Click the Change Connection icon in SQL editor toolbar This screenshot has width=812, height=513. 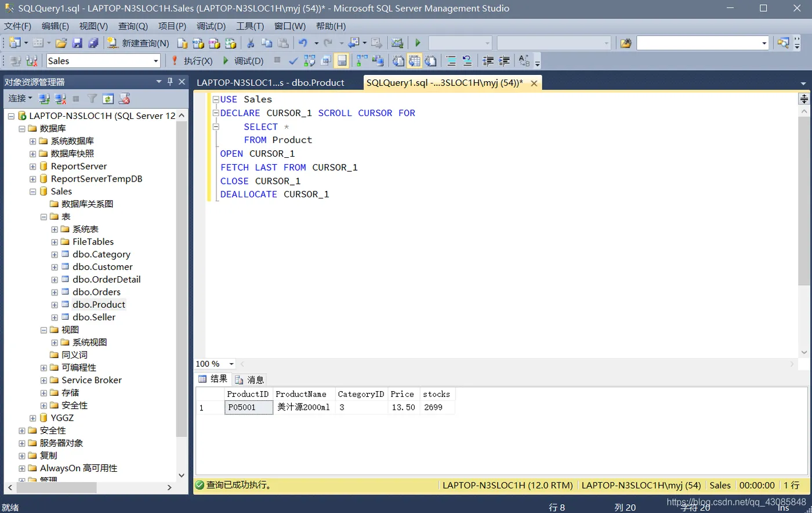point(31,60)
